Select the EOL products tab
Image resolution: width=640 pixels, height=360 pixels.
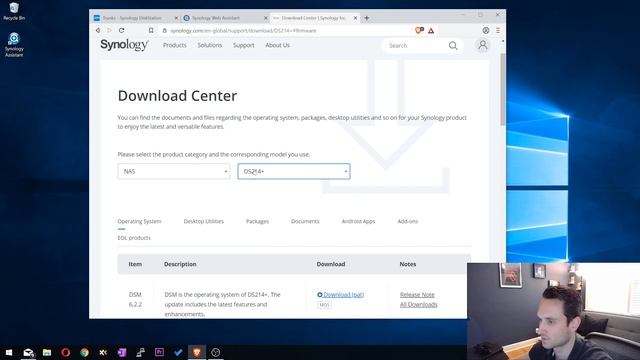[134, 238]
